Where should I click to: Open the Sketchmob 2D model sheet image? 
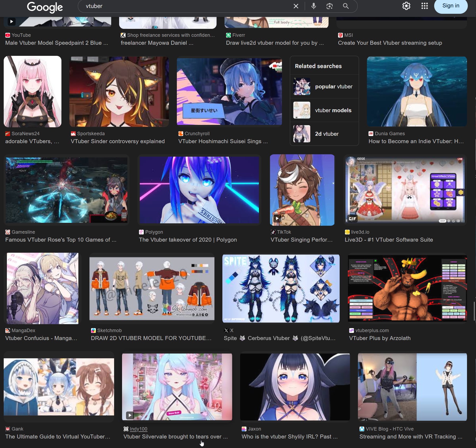pos(152,288)
